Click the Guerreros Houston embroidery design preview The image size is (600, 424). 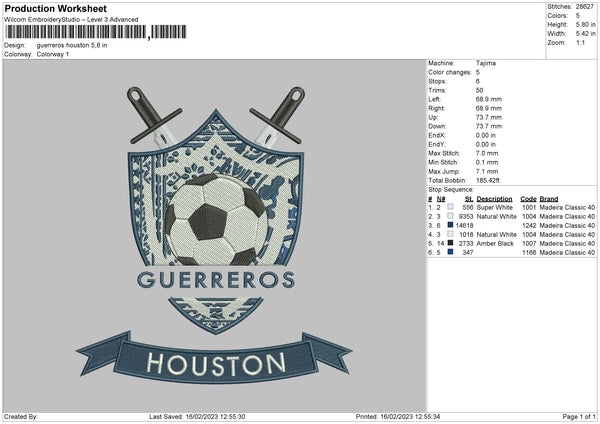coord(215,235)
